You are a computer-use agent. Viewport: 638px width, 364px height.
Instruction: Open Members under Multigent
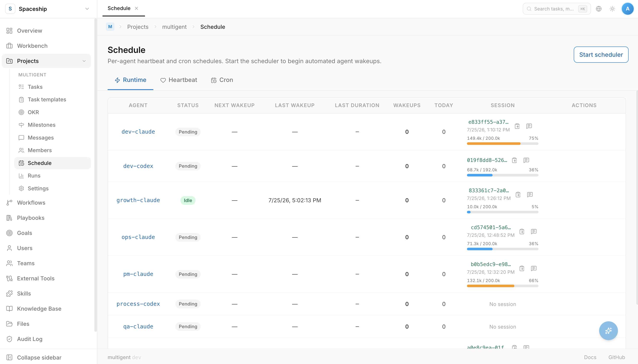[x=53, y=150]
